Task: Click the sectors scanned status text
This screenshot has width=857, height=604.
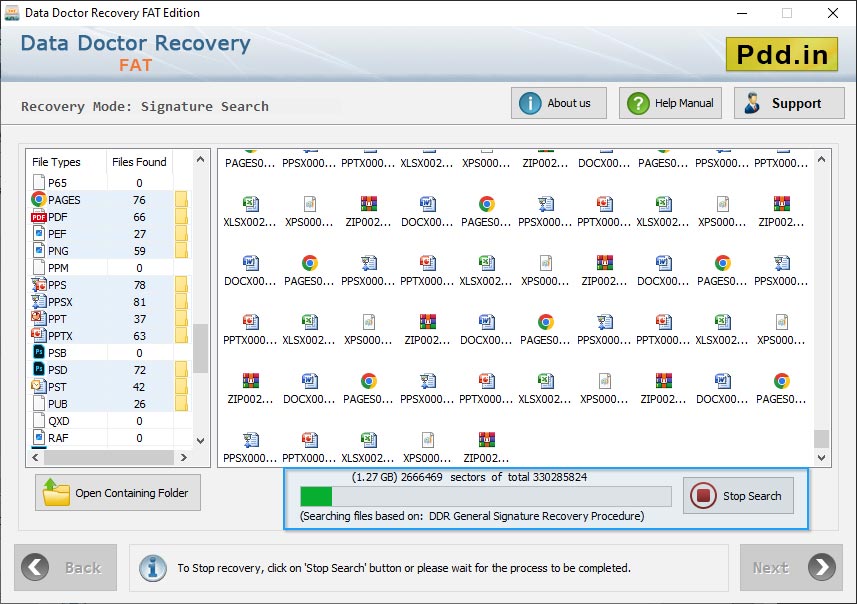Action: pos(469,477)
